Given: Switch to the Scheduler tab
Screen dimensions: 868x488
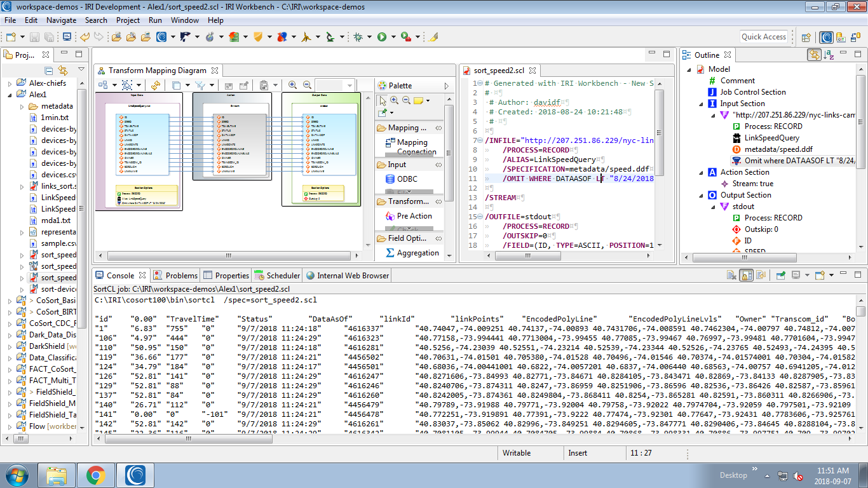Looking at the screenshot, I should [x=277, y=275].
